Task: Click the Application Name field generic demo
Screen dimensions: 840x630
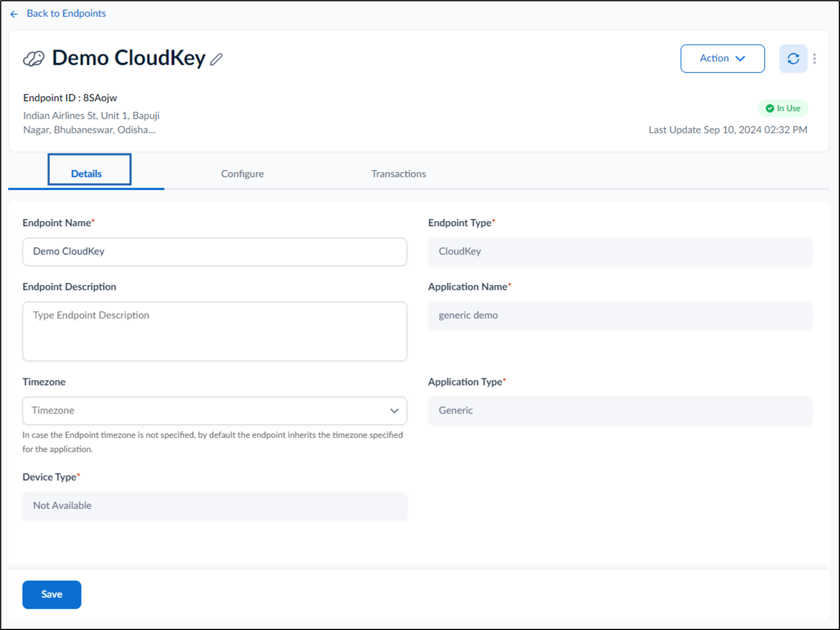Action: 620,316
